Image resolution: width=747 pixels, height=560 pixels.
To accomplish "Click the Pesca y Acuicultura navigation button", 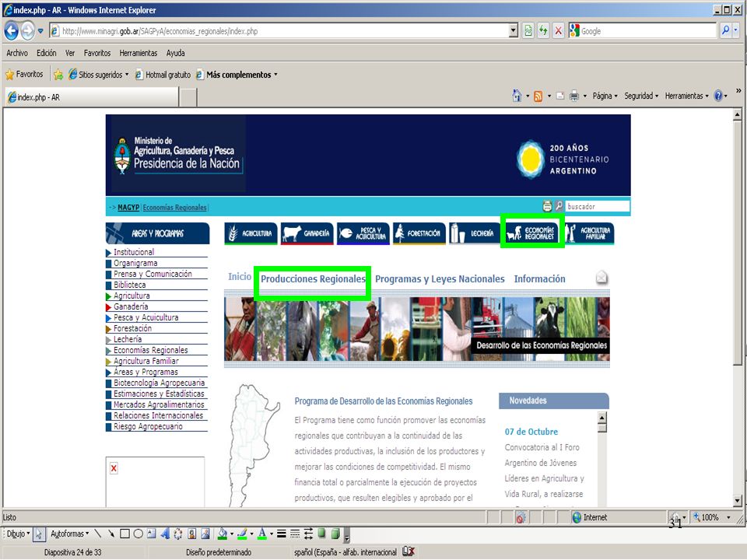I will 363,233.
